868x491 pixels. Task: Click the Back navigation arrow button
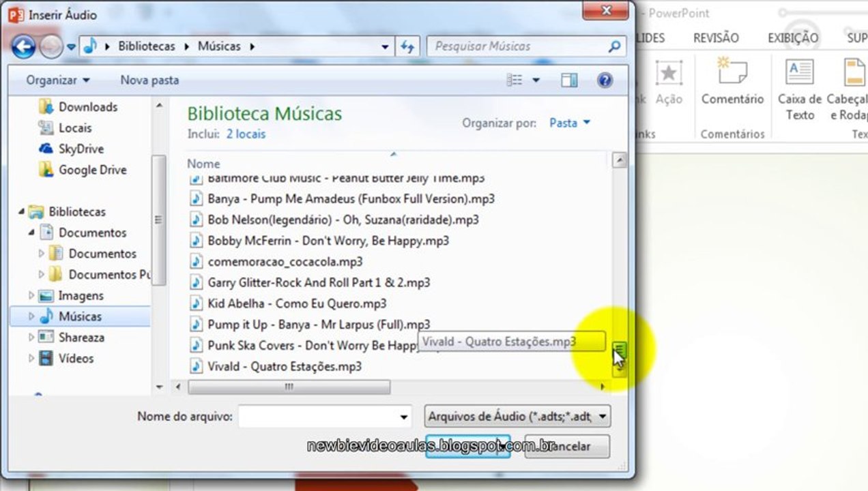coord(23,46)
